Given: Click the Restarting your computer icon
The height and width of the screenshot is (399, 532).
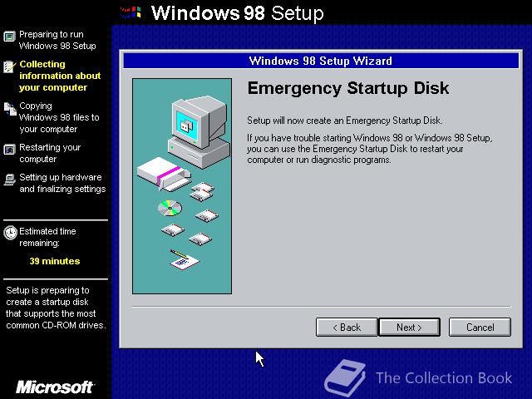Looking at the screenshot, I should tap(9, 150).
